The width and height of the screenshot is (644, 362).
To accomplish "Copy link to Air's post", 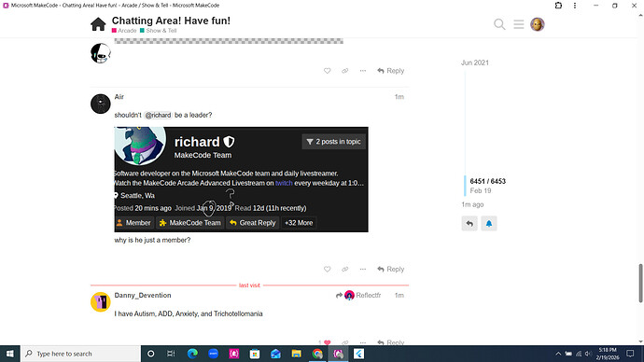I will tap(345, 270).
